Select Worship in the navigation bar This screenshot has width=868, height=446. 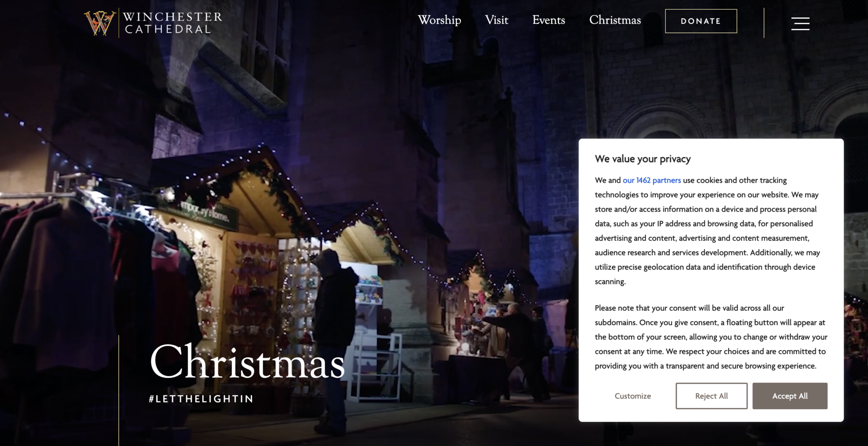[439, 20]
